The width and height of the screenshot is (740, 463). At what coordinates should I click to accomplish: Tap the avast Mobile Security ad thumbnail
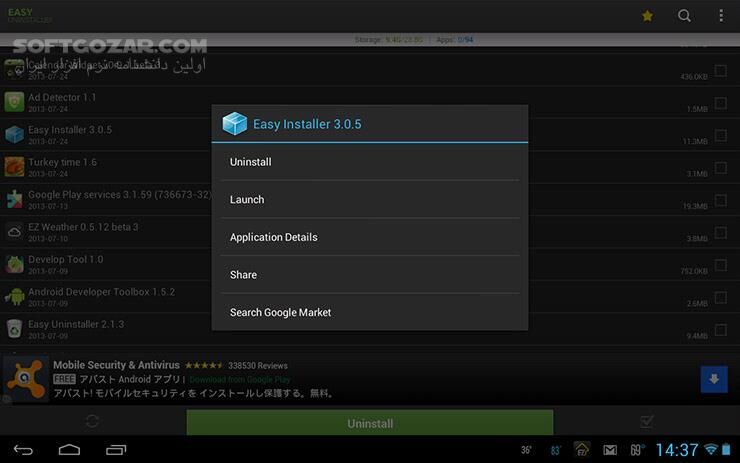(x=26, y=379)
